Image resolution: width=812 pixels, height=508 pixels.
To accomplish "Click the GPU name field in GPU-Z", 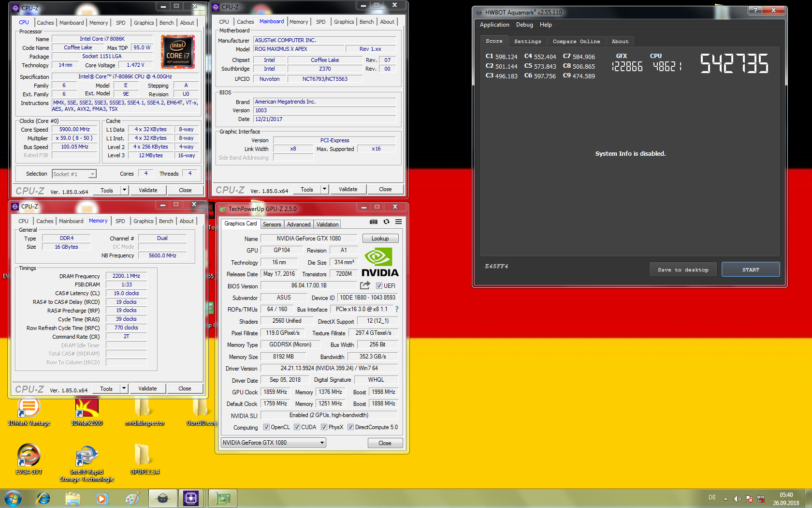I will coord(309,239).
